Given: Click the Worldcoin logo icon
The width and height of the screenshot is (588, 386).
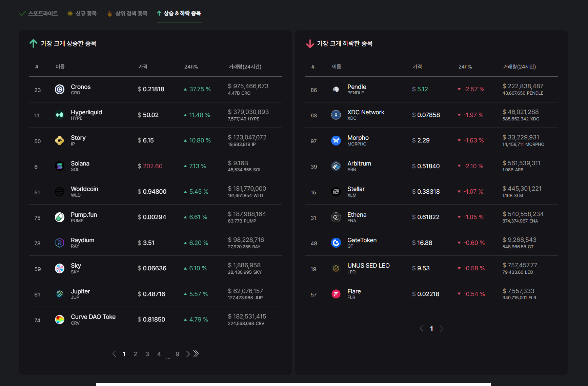Looking at the screenshot, I should (60, 192).
